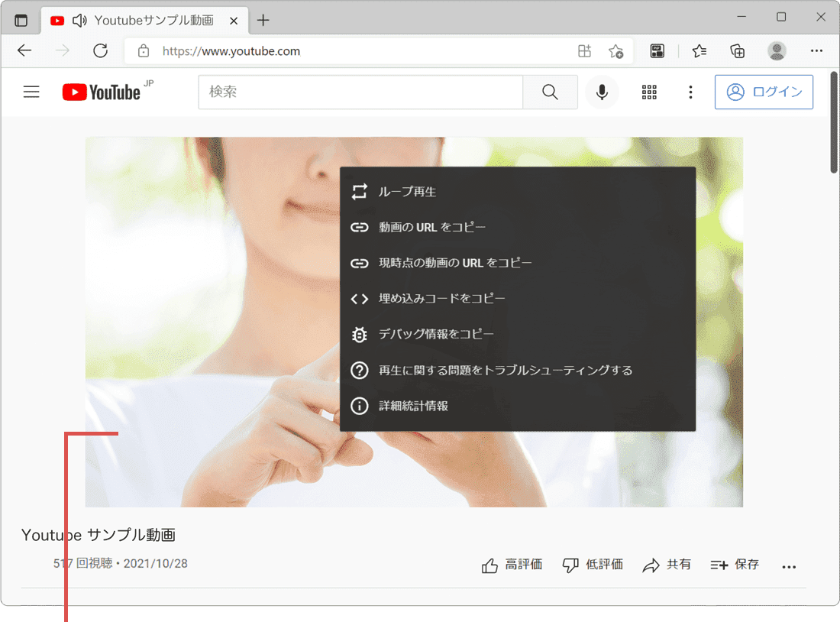The width and height of the screenshot is (840, 622).
Task: Open the YouTube guide hamburger menu
Action: tap(31, 92)
